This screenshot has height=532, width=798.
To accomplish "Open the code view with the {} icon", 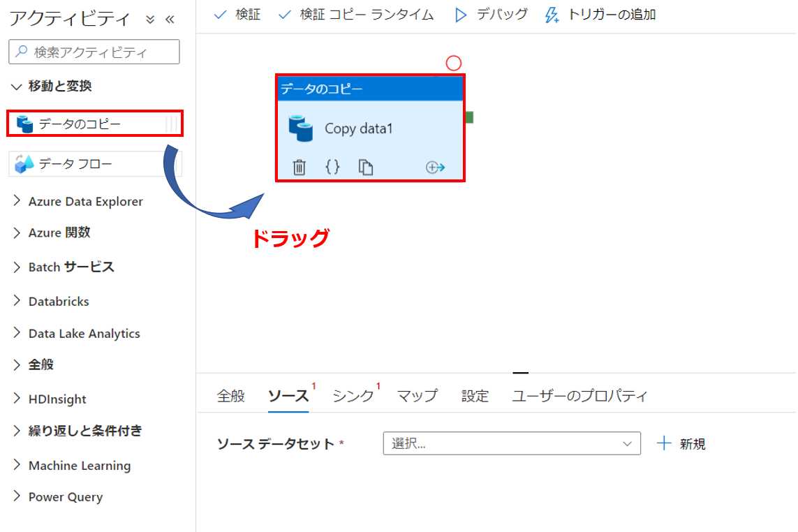I will [x=332, y=167].
